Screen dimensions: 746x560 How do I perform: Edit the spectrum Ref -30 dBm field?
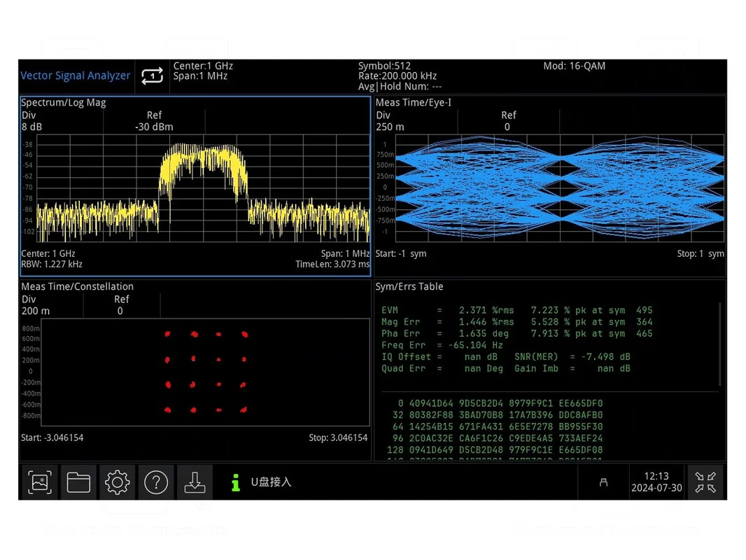154,121
